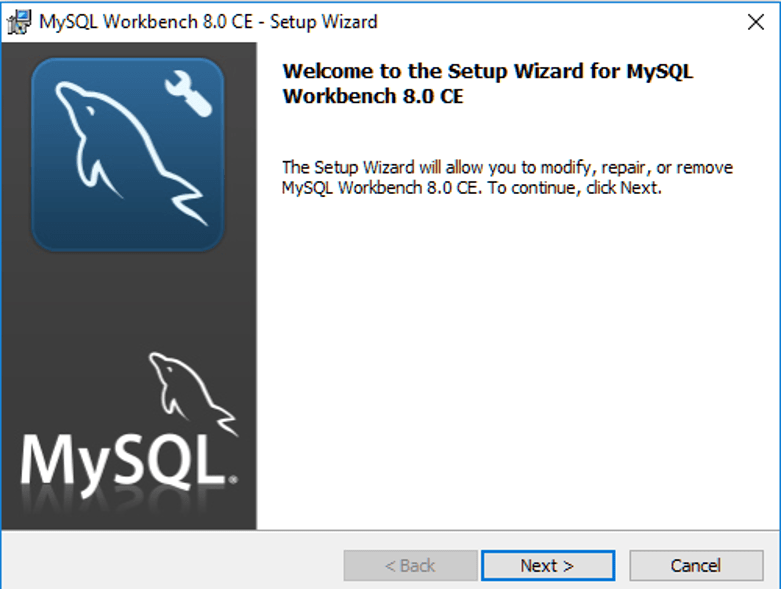The width and height of the screenshot is (781, 589).
Task: Click the "The Setup Wizard will allow" description text
Action: coord(507,178)
